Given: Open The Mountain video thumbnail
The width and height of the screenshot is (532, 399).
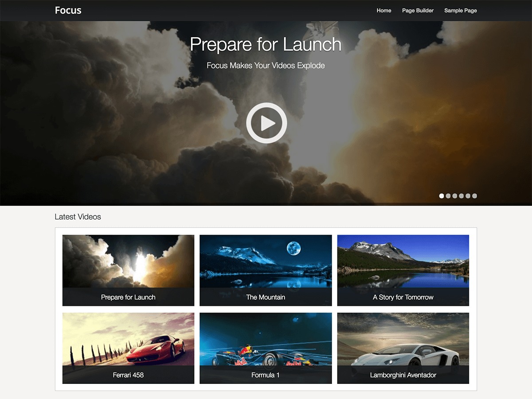Looking at the screenshot, I should tap(266, 264).
